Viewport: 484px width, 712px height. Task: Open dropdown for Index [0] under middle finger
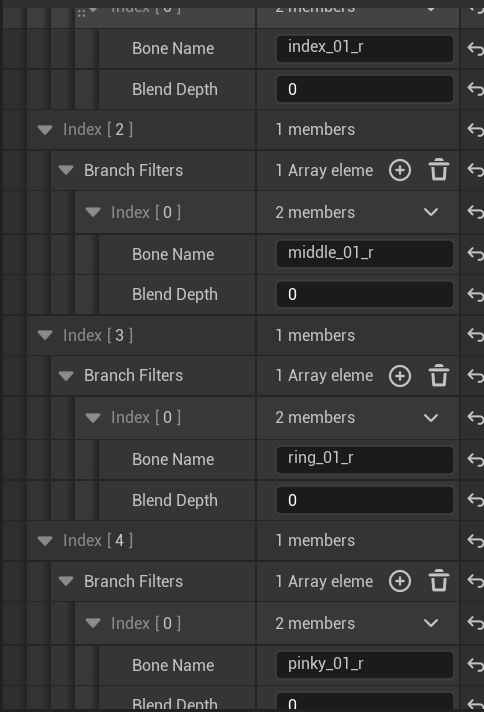pos(431,212)
